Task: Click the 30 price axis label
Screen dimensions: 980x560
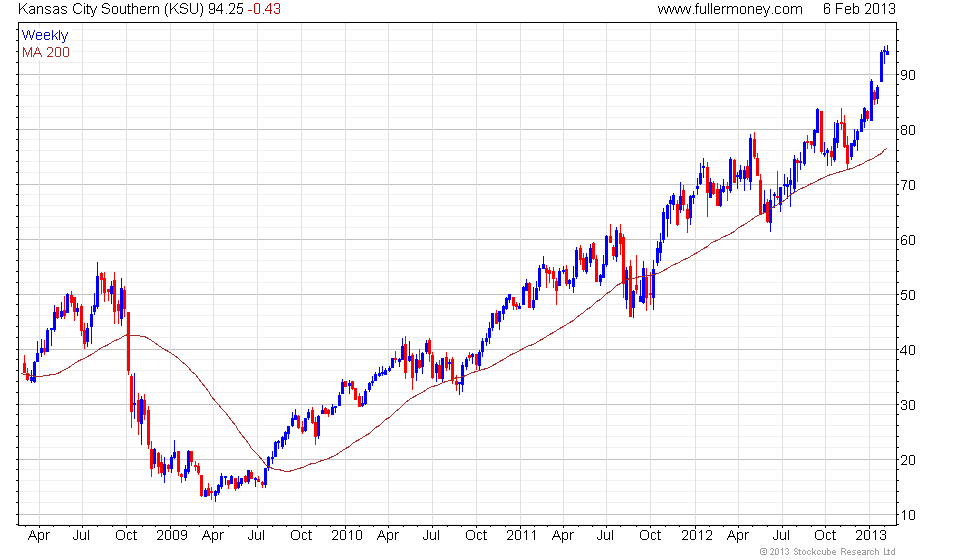Action: pyautogui.click(x=908, y=405)
